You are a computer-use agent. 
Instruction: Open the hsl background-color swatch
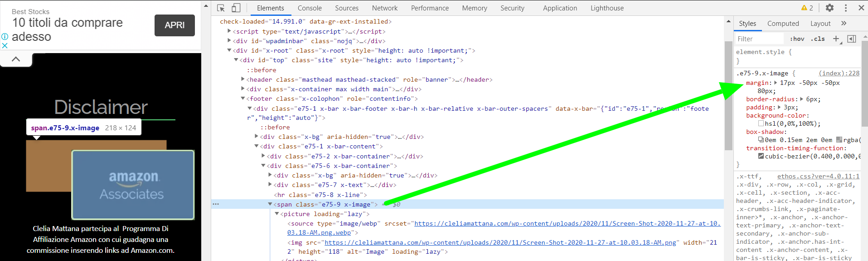click(761, 123)
